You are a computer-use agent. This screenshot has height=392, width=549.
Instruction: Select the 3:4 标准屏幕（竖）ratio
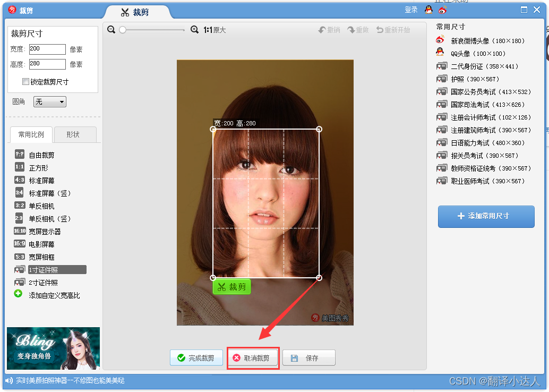(x=42, y=193)
